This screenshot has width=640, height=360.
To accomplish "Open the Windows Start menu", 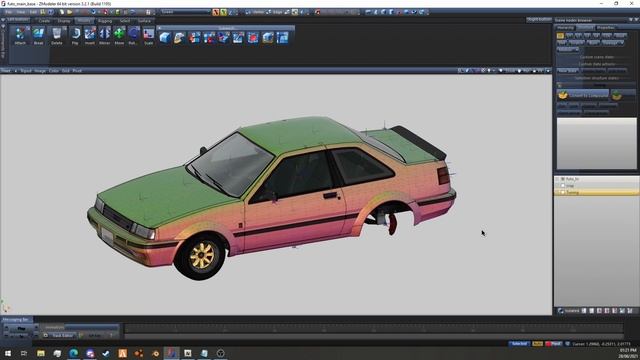I will coord(8,353).
